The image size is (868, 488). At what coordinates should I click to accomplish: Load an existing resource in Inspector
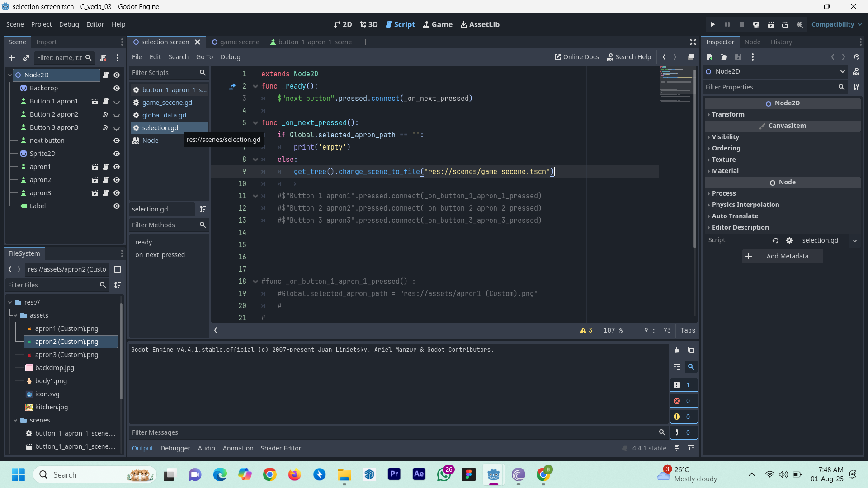pyautogui.click(x=724, y=57)
